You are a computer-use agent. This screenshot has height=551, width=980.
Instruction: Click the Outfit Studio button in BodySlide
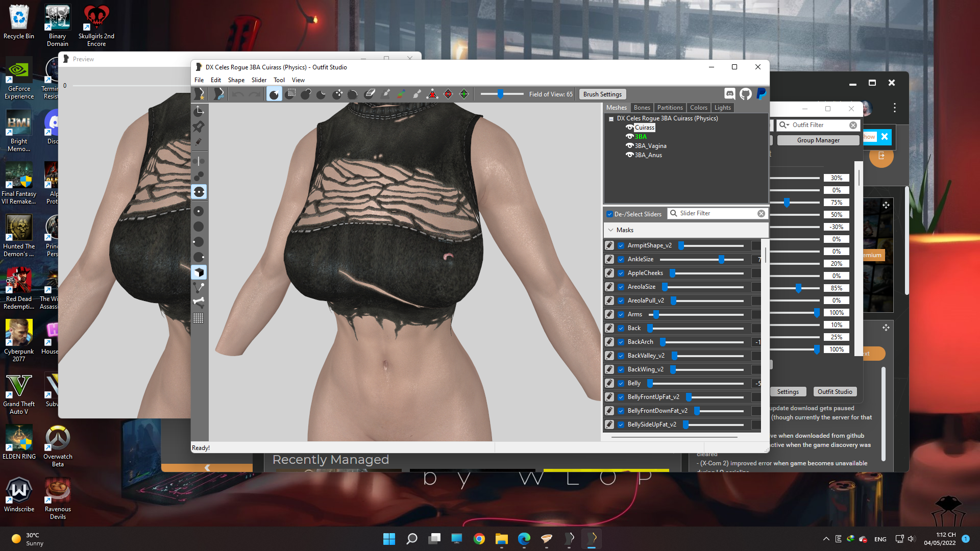point(835,392)
